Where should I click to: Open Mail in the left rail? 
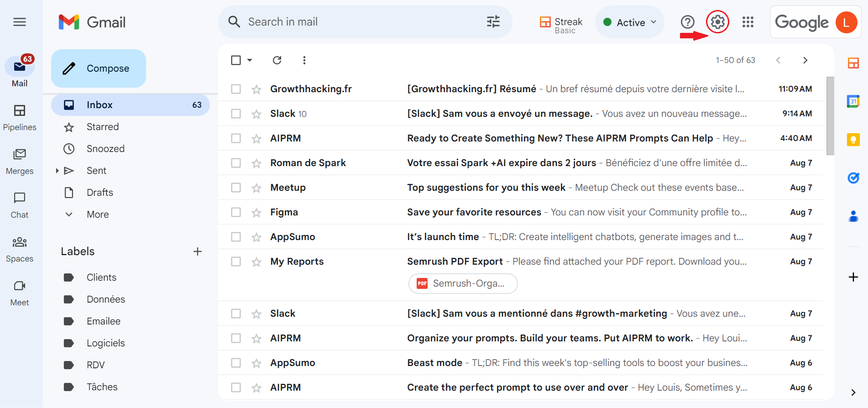click(20, 72)
